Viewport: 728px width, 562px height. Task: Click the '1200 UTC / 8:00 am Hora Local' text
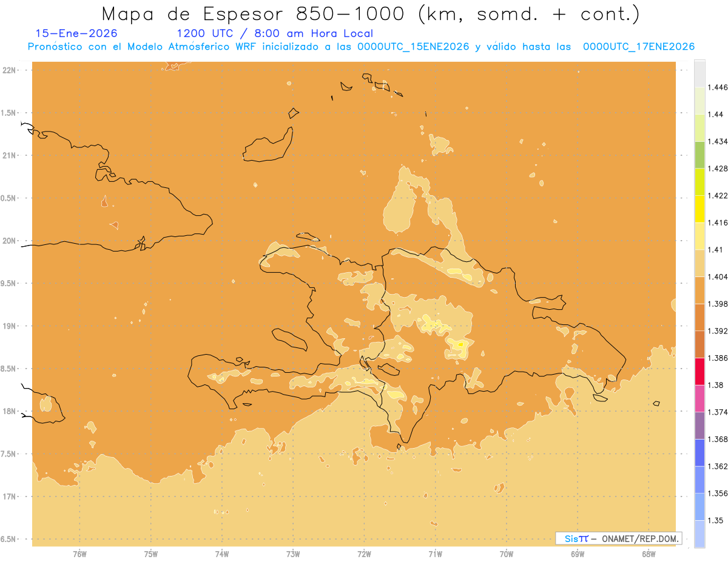click(x=274, y=33)
